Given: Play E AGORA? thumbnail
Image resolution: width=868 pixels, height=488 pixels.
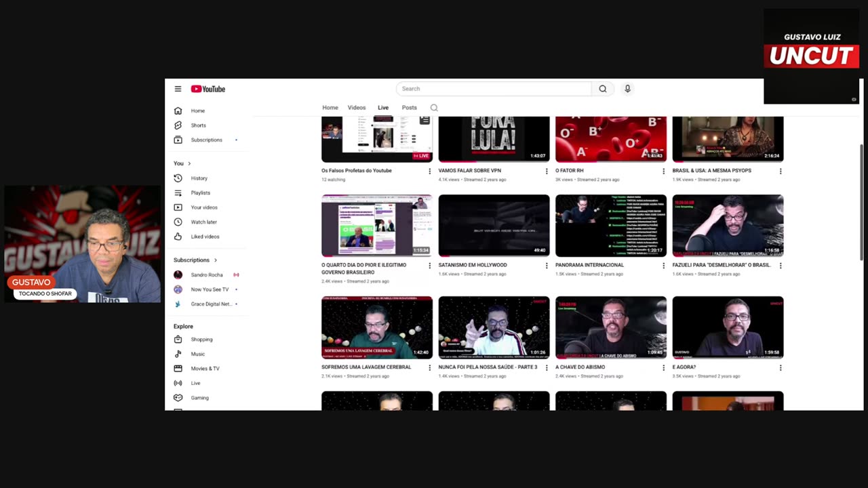Looking at the screenshot, I should pyautogui.click(x=728, y=327).
